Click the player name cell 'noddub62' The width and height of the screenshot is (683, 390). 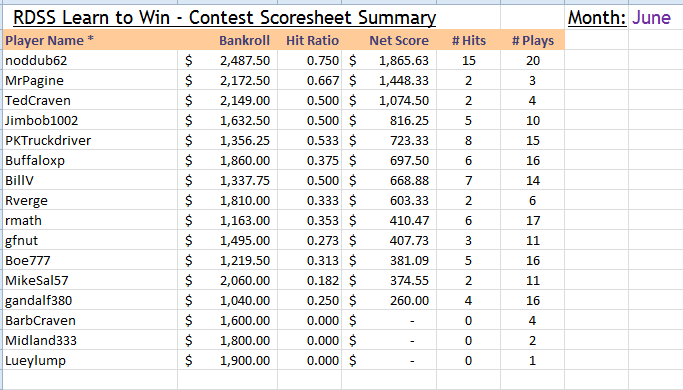tap(90, 60)
